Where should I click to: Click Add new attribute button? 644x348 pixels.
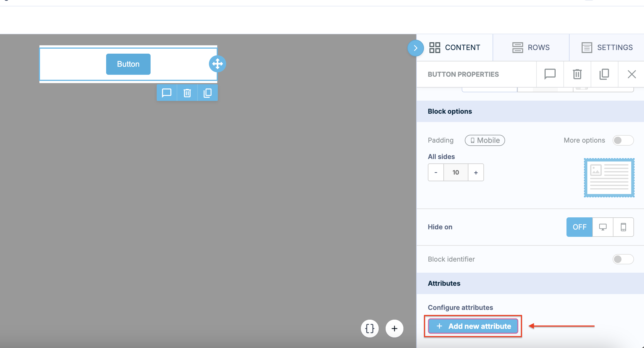473,326
